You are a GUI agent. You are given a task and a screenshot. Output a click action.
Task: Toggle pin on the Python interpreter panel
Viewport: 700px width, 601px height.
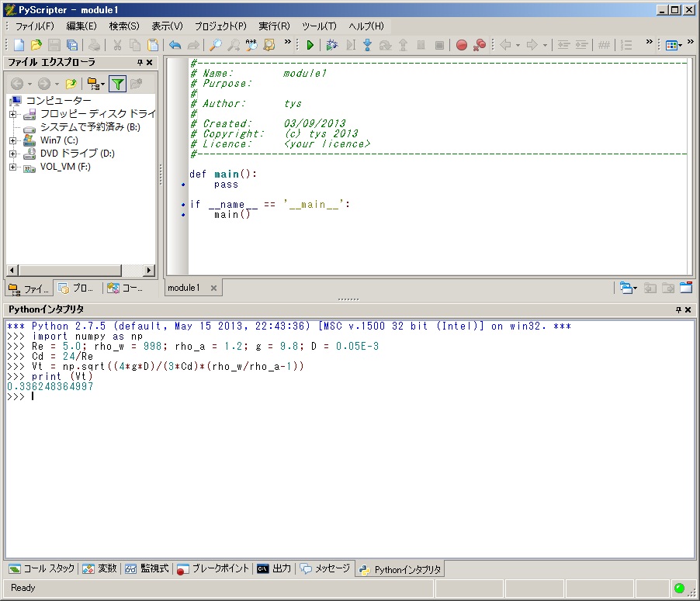click(677, 309)
